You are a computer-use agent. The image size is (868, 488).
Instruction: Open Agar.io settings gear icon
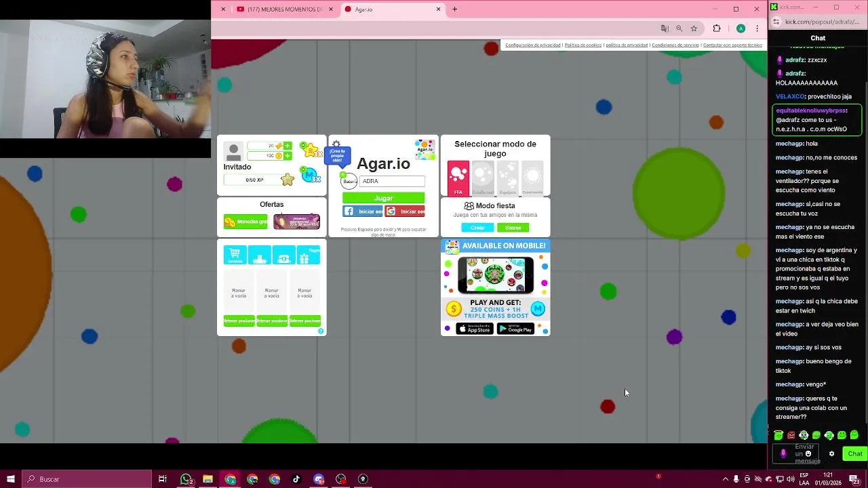(336, 144)
